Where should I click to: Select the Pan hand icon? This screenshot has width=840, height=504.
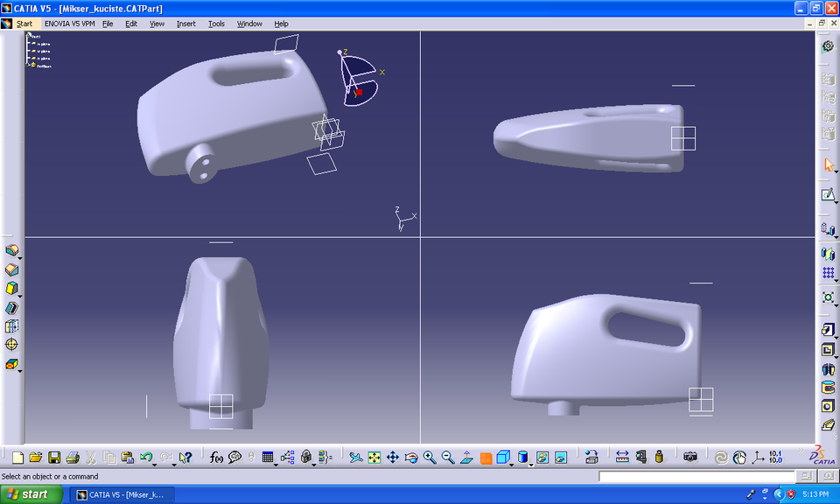392,457
